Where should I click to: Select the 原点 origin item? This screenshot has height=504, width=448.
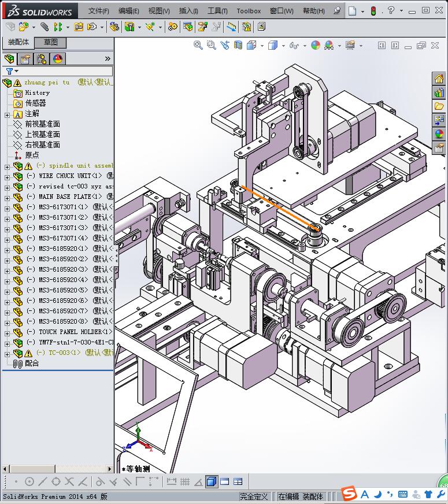32,155
